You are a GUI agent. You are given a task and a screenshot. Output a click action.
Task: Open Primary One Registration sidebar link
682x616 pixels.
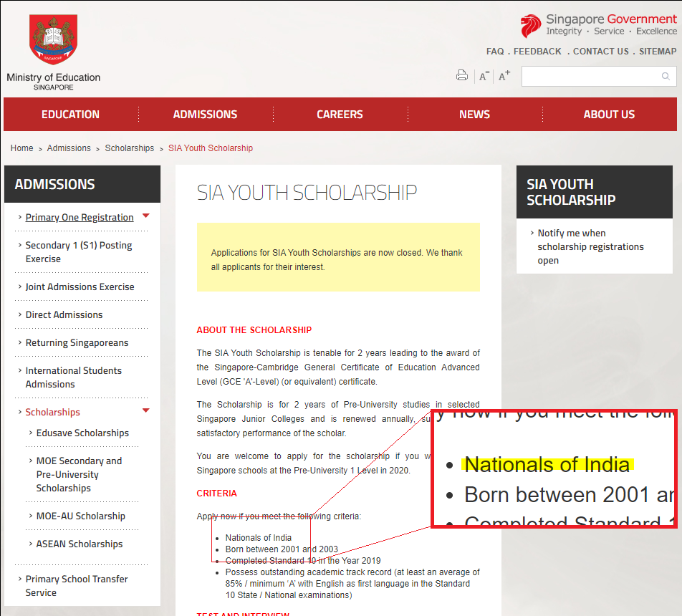79,217
